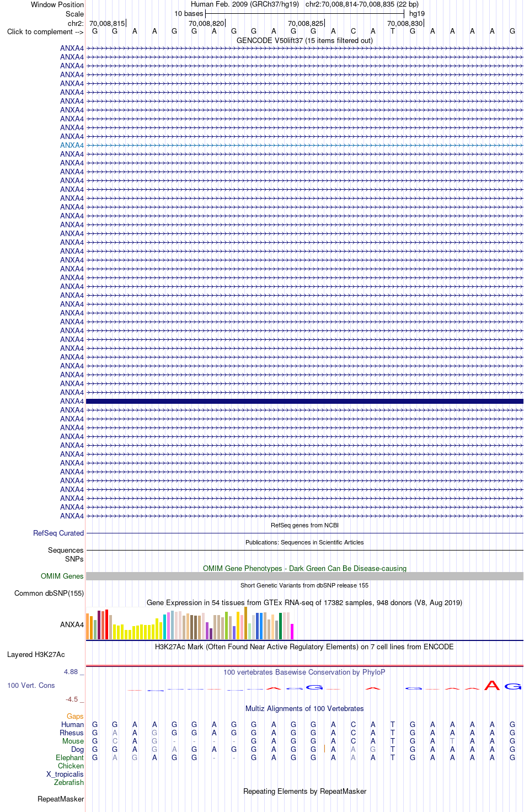Click the 'Layered H3K27Ac' track label
This screenshot has height=812, width=524.
(36, 654)
